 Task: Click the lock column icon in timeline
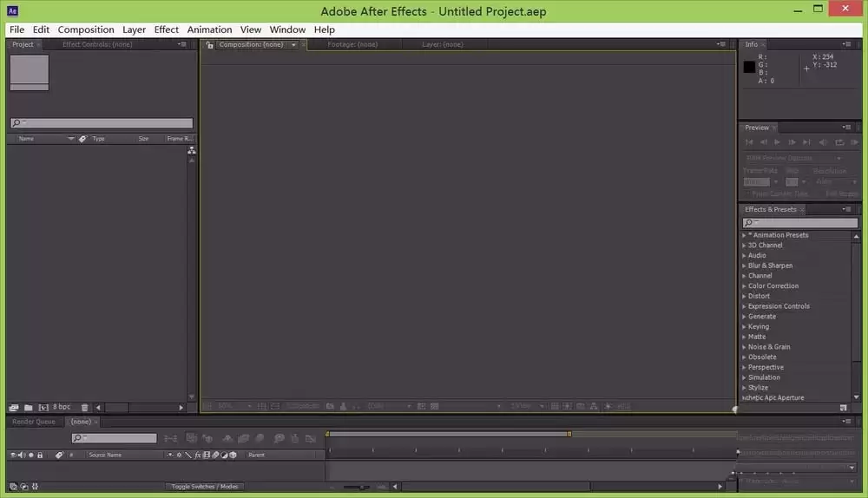(x=40, y=455)
